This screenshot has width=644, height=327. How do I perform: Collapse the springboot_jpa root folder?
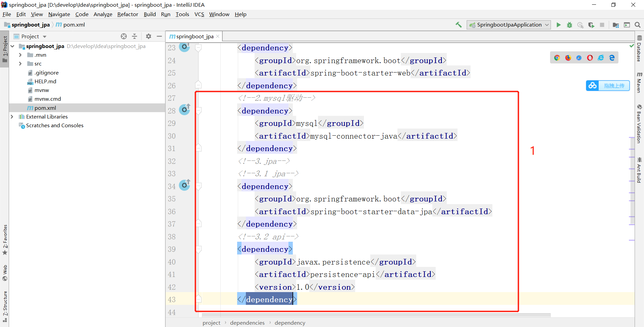[12, 46]
